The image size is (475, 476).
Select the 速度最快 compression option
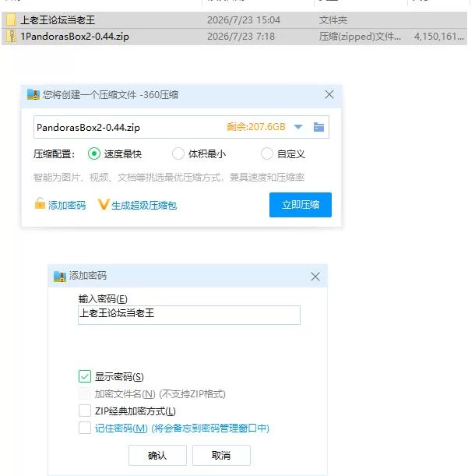[93, 153]
